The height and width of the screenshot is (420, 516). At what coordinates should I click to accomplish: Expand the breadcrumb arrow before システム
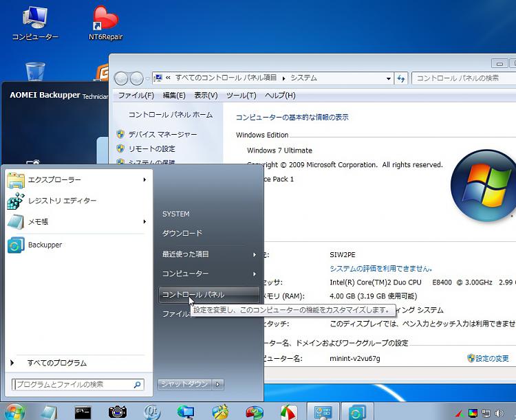click(x=283, y=78)
